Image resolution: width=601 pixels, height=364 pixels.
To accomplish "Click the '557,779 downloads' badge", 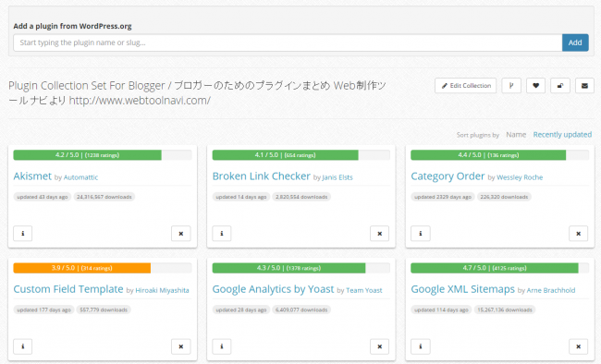I will (x=104, y=310).
